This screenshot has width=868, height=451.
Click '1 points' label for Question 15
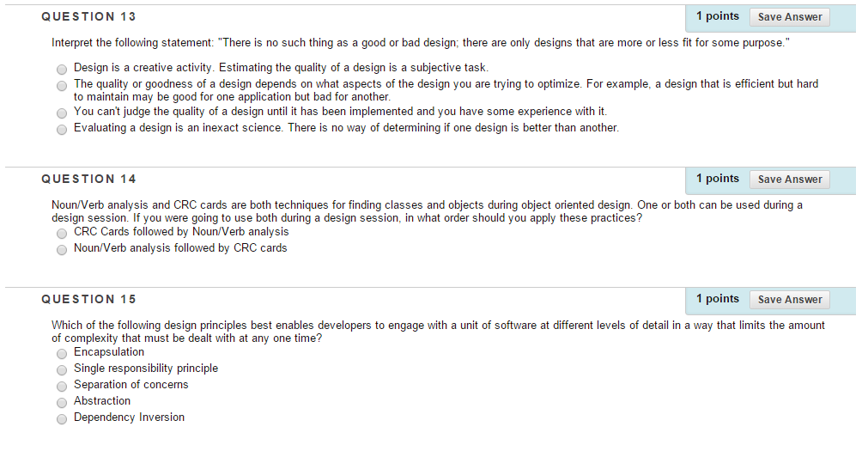pos(718,299)
